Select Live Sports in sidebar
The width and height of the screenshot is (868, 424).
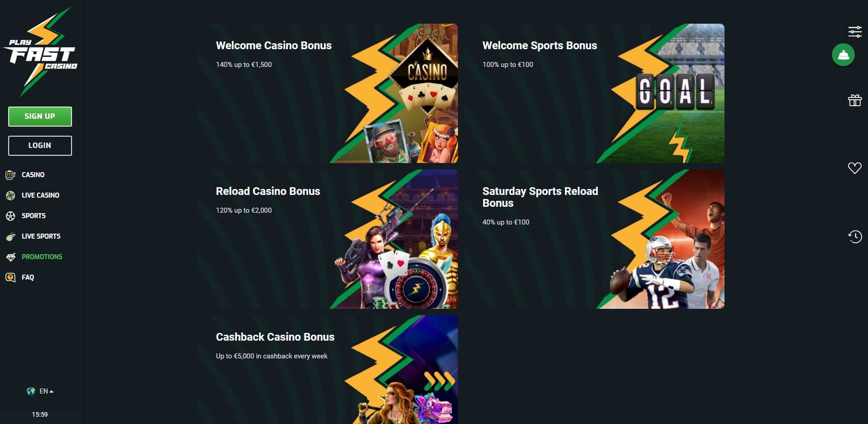click(x=41, y=236)
